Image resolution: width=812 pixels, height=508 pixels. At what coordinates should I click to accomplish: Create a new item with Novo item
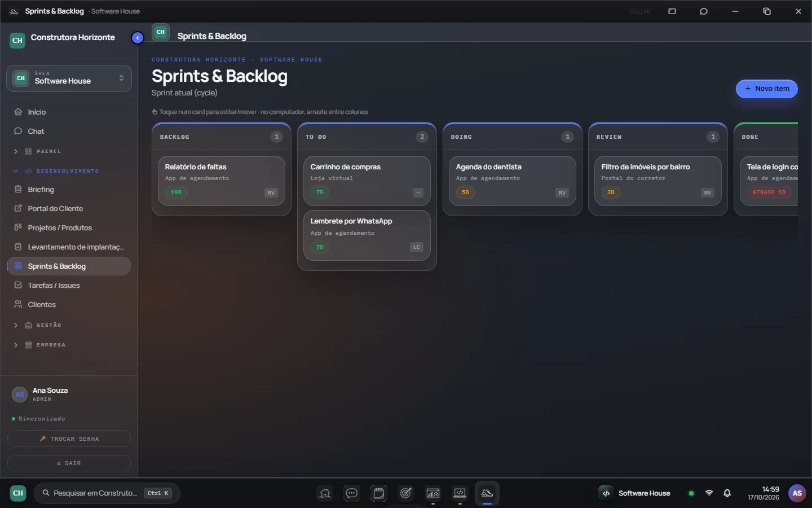tap(766, 89)
